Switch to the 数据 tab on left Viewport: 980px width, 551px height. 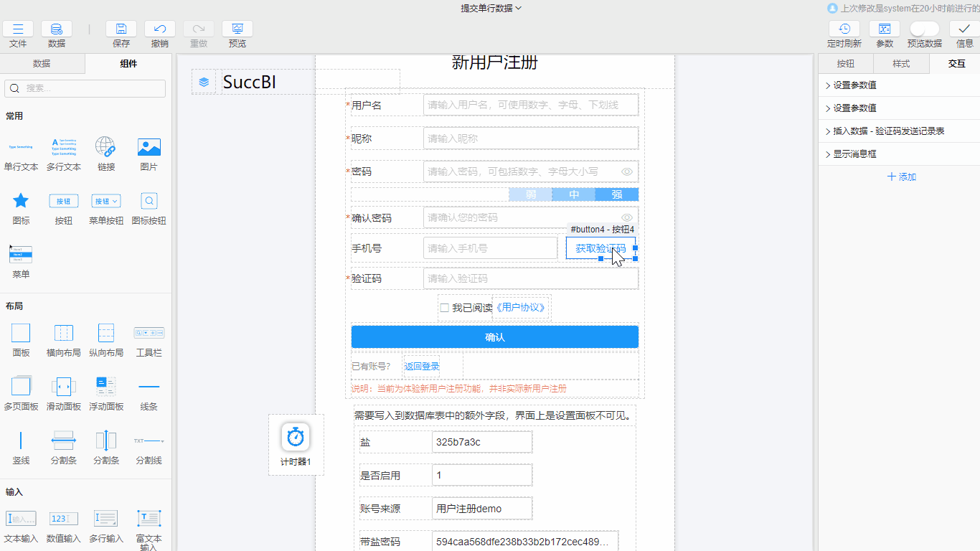click(43, 63)
